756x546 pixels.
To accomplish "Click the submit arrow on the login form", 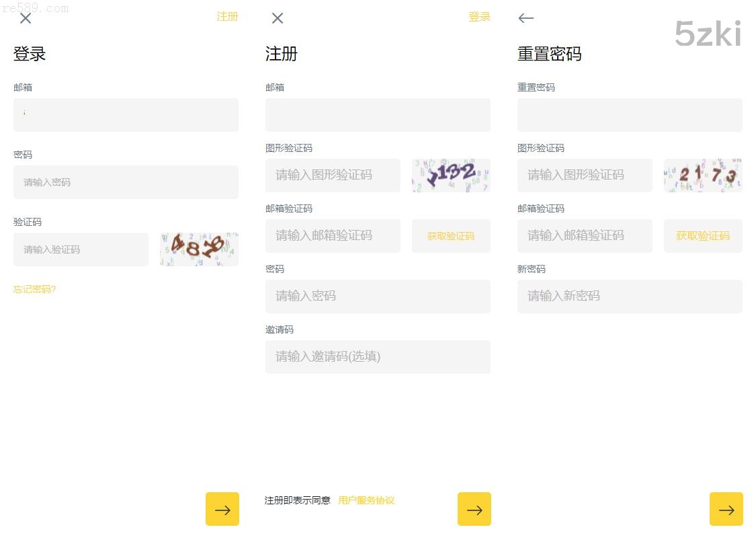I will pyautogui.click(x=222, y=509).
